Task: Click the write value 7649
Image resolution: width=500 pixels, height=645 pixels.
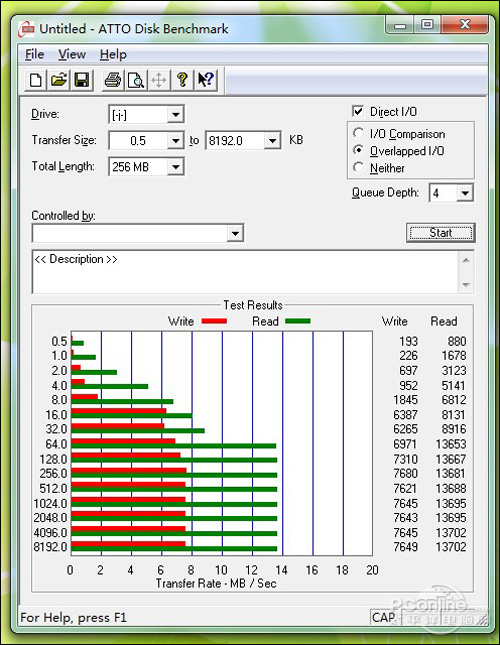Action: tap(405, 547)
